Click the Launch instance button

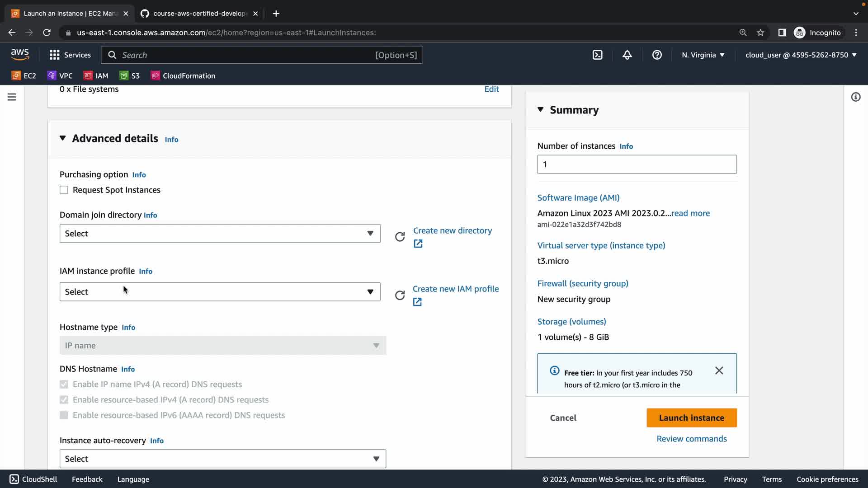point(691,418)
